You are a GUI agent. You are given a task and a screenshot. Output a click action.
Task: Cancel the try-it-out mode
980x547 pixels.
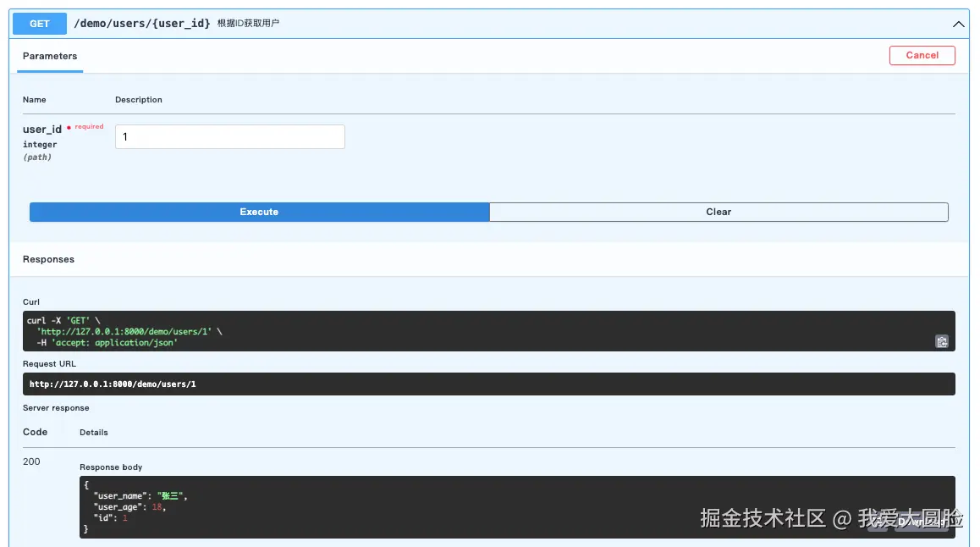pyautogui.click(x=922, y=55)
